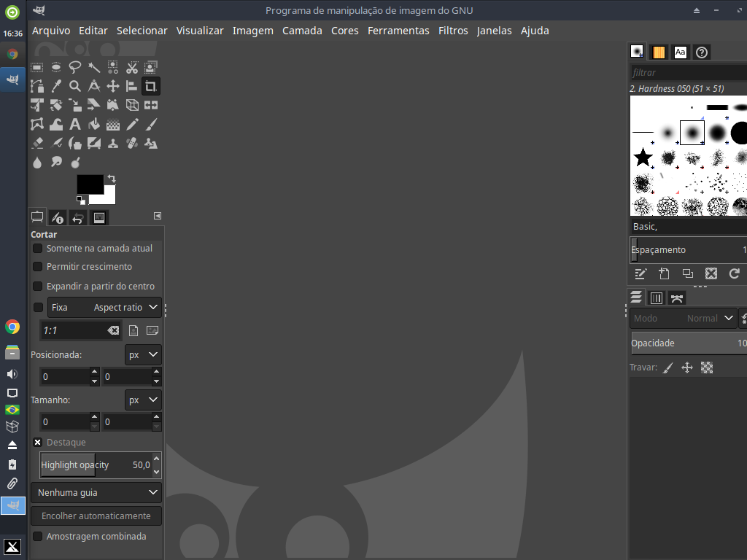Click 'Encolher automaticamente' button
Image resolution: width=747 pixels, height=560 pixels.
[96, 516]
